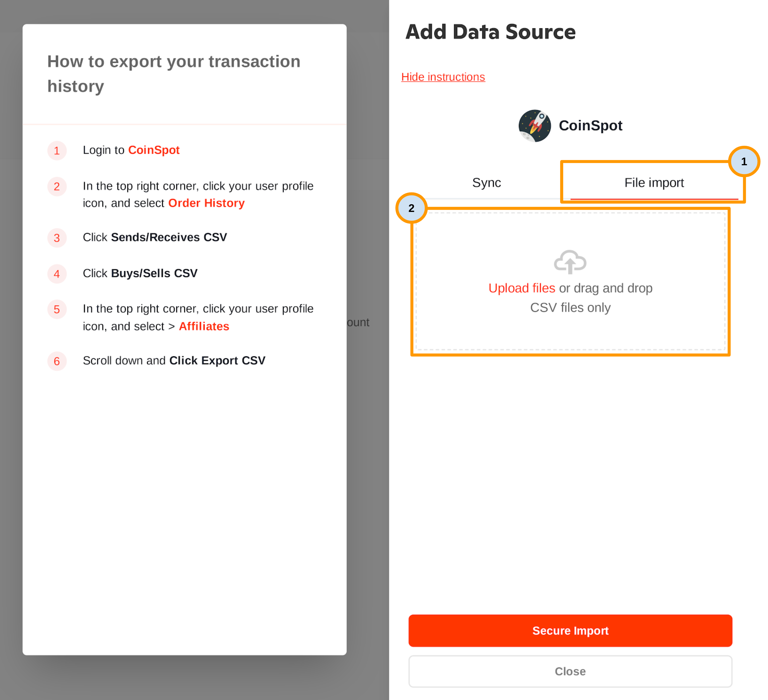This screenshot has height=700, width=768.
Task: Click the step 2 number badge
Action: tap(57, 187)
